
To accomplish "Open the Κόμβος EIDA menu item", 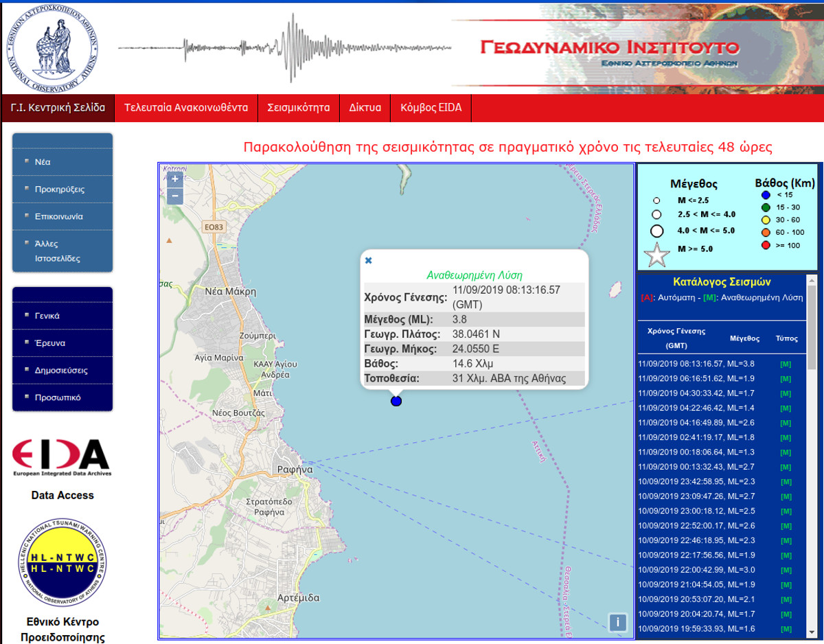I will 431,108.
